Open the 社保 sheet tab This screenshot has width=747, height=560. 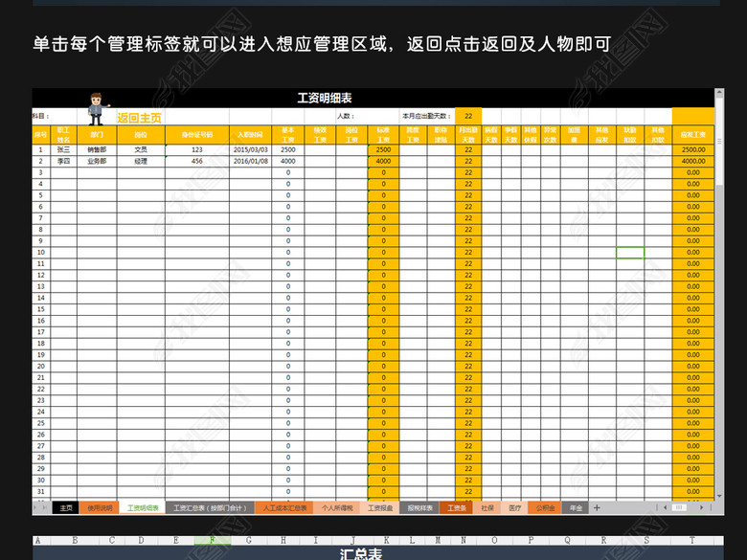point(487,508)
